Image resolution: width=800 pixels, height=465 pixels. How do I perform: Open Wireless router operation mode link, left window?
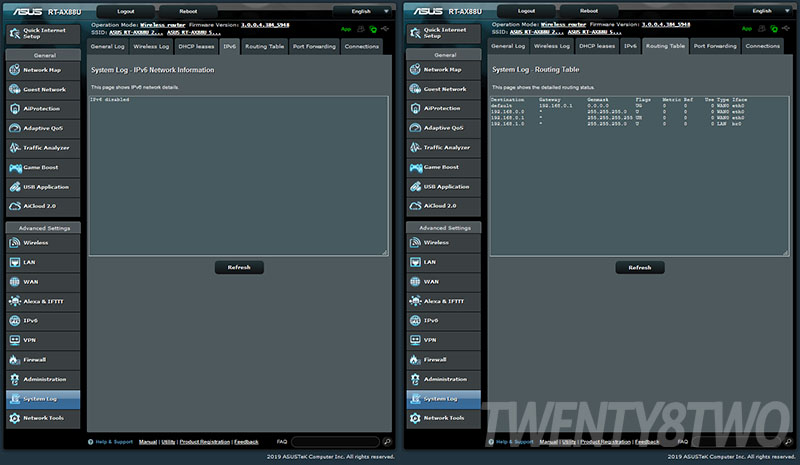[163, 25]
